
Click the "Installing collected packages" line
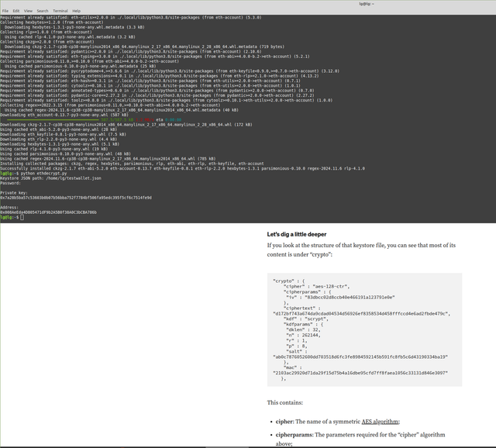[132, 164]
